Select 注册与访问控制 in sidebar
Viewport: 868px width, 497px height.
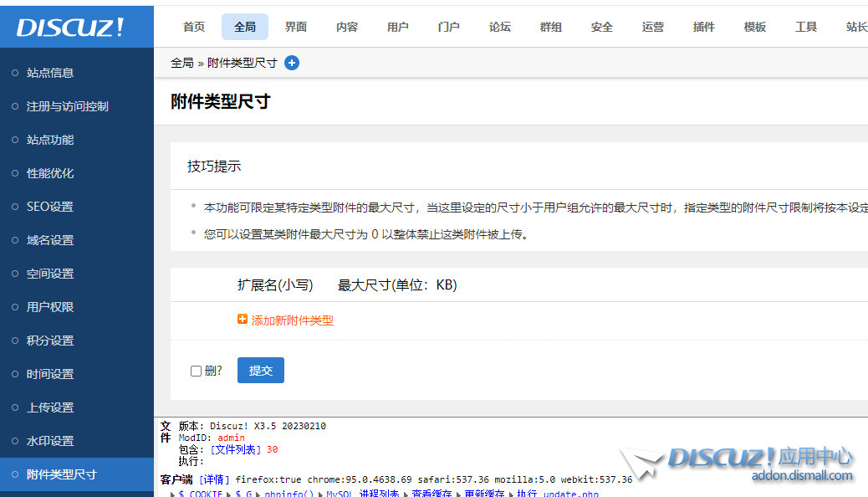point(68,106)
